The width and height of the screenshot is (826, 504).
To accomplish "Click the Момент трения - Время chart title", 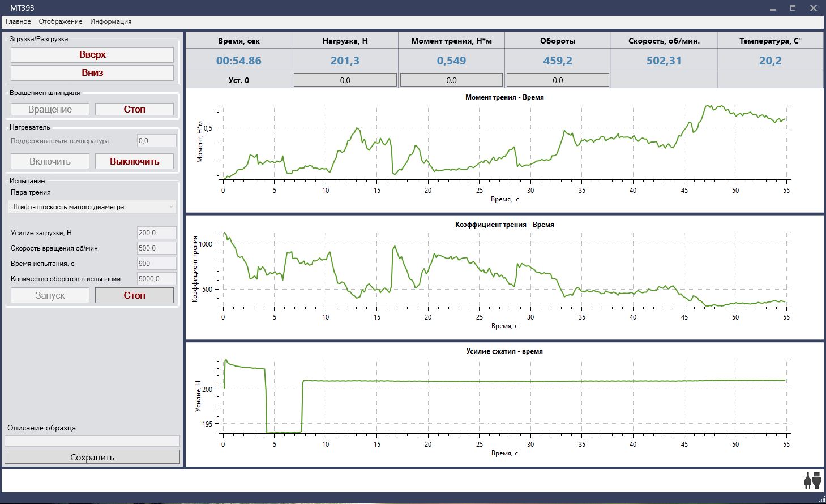I will point(504,97).
